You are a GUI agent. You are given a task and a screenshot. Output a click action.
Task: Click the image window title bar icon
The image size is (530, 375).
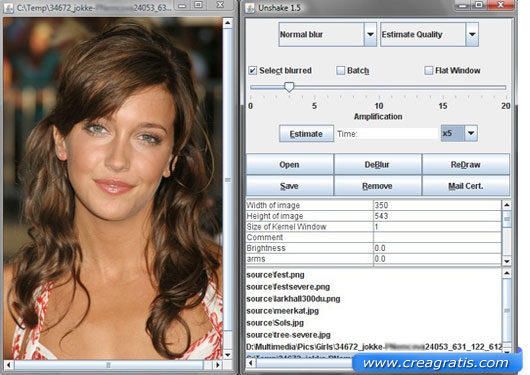[x=8, y=8]
